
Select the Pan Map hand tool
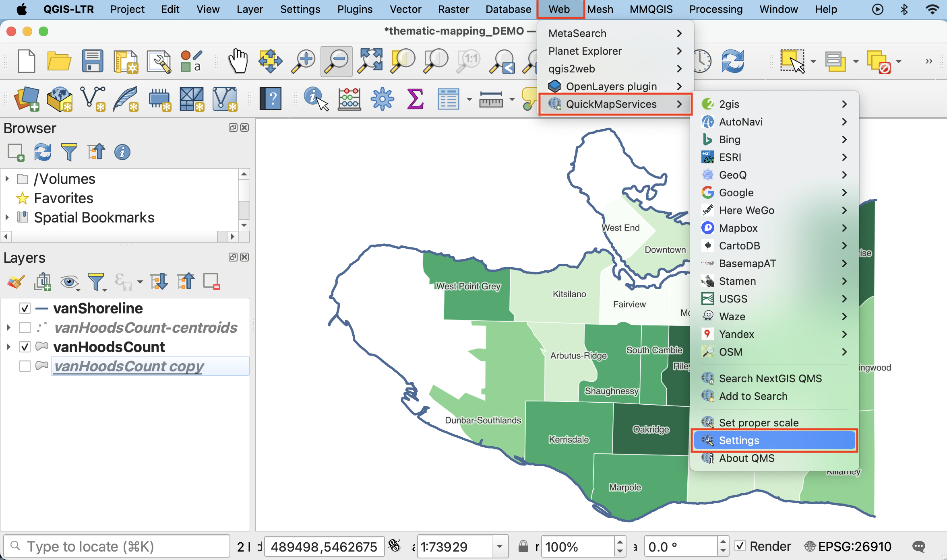pyautogui.click(x=238, y=61)
